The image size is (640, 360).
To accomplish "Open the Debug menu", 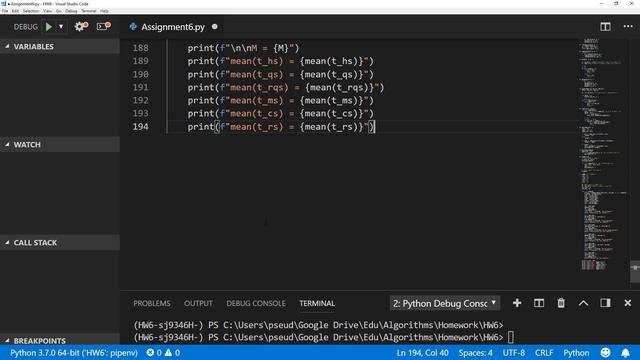I will (x=71, y=11).
